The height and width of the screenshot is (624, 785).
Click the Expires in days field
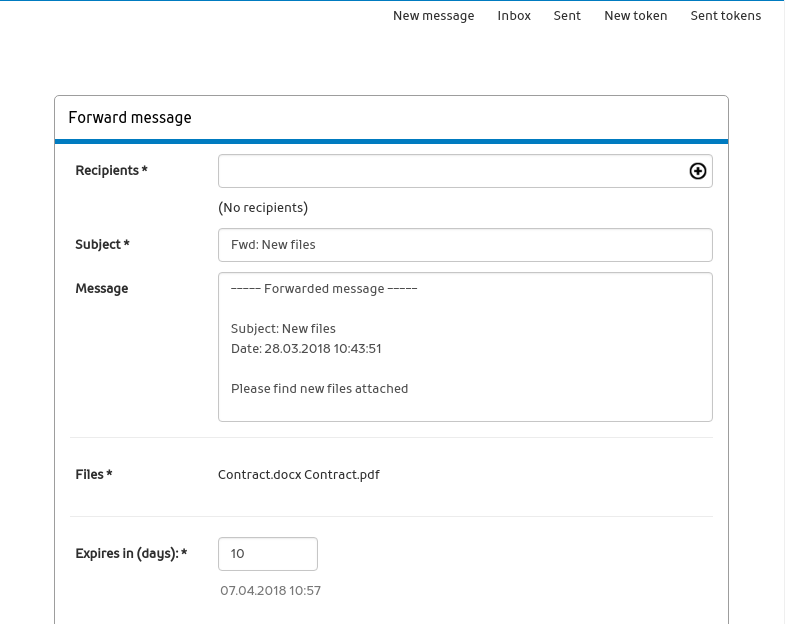tap(267, 554)
